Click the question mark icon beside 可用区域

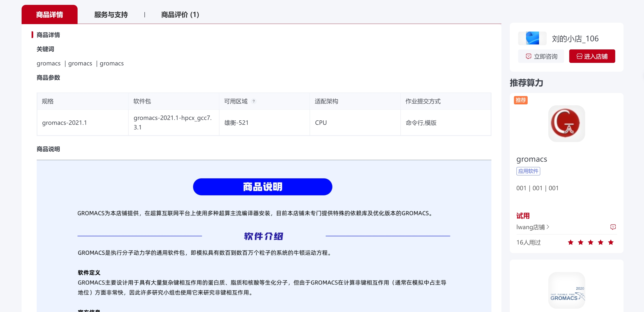[x=254, y=101]
